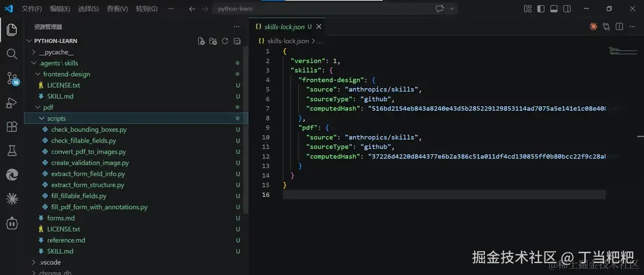Refresh the explorer file tree
This screenshot has height=275, width=644.
[x=225, y=41]
